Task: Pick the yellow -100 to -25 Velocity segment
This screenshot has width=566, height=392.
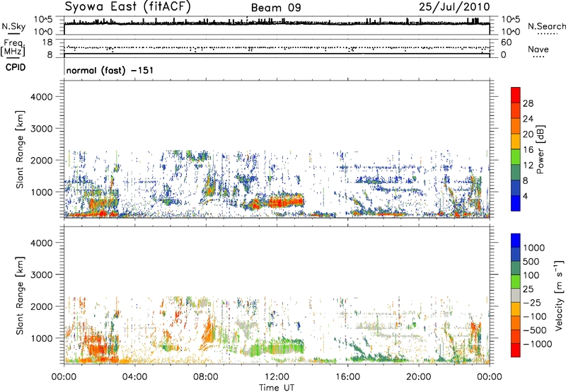Action: click(516, 309)
